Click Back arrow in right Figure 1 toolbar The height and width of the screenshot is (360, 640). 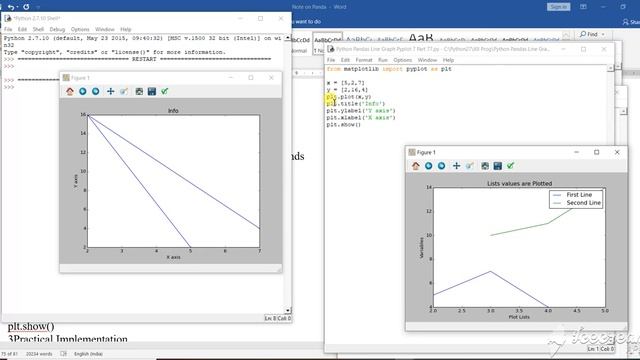429,166
